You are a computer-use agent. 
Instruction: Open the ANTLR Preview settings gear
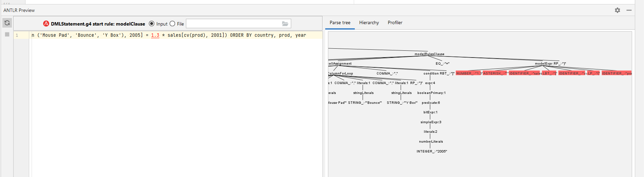tap(617, 10)
